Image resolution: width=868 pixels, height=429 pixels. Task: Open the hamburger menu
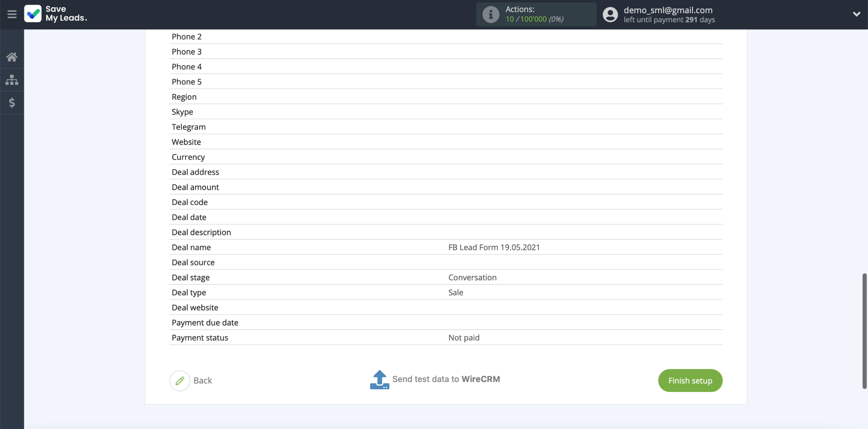tap(12, 14)
